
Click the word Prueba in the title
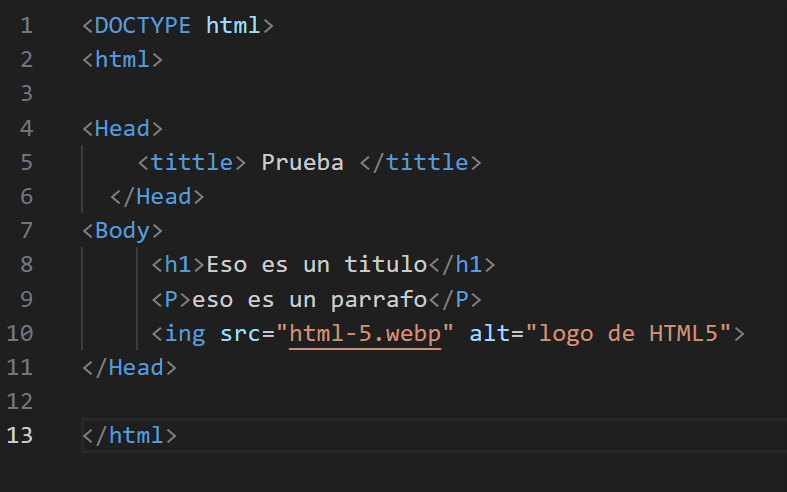(303, 163)
